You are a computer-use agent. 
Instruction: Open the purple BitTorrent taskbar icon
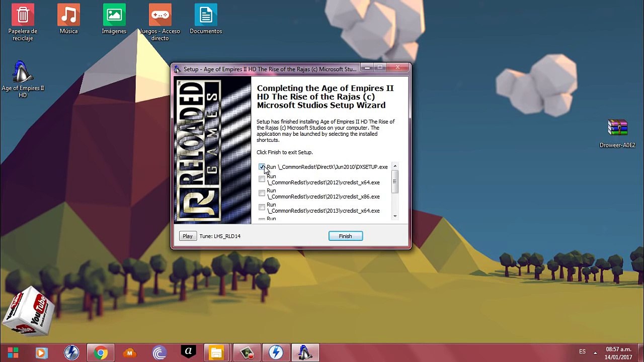(x=159, y=353)
